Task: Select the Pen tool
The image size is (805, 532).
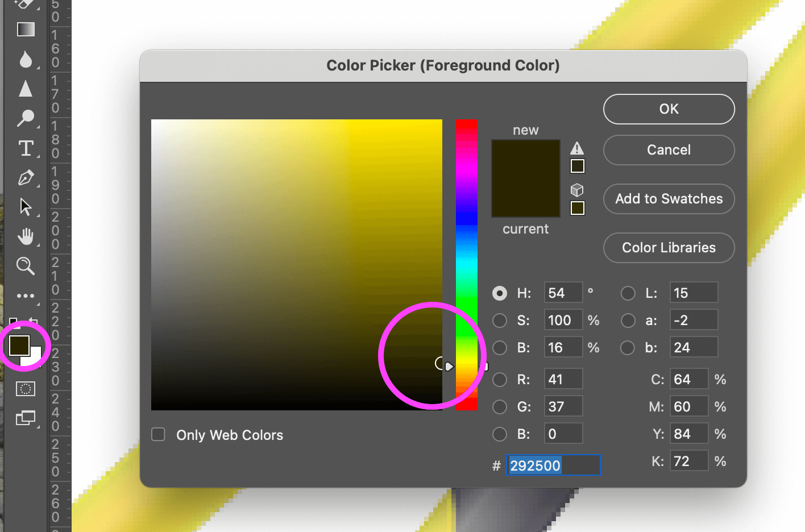Action: coord(26,177)
